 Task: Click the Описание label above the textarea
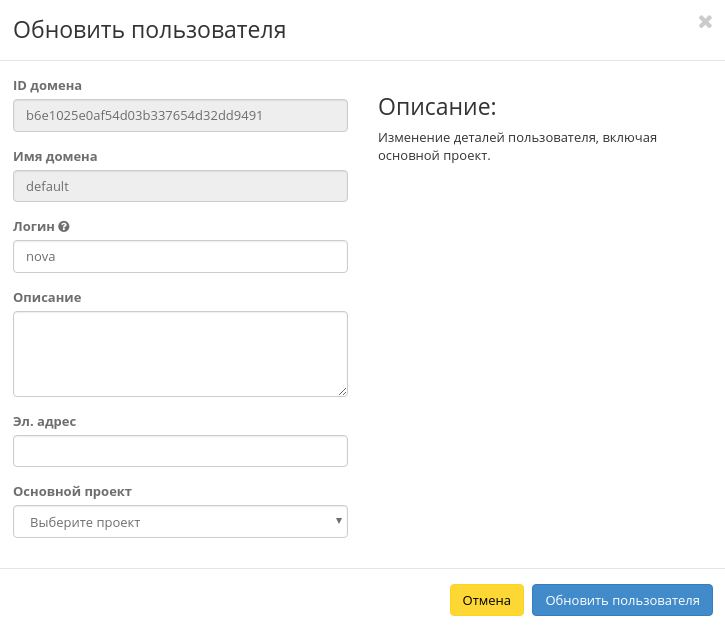(x=47, y=297)
